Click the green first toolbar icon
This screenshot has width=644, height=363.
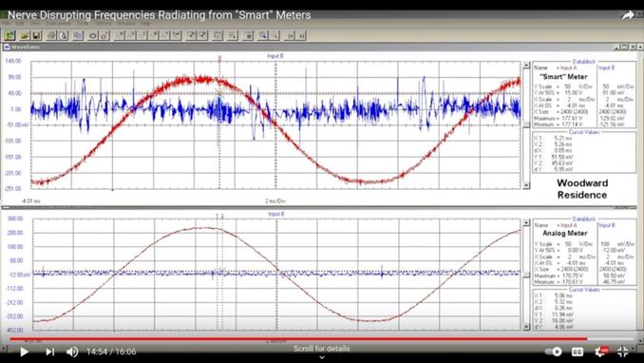[x=9, y=36]
